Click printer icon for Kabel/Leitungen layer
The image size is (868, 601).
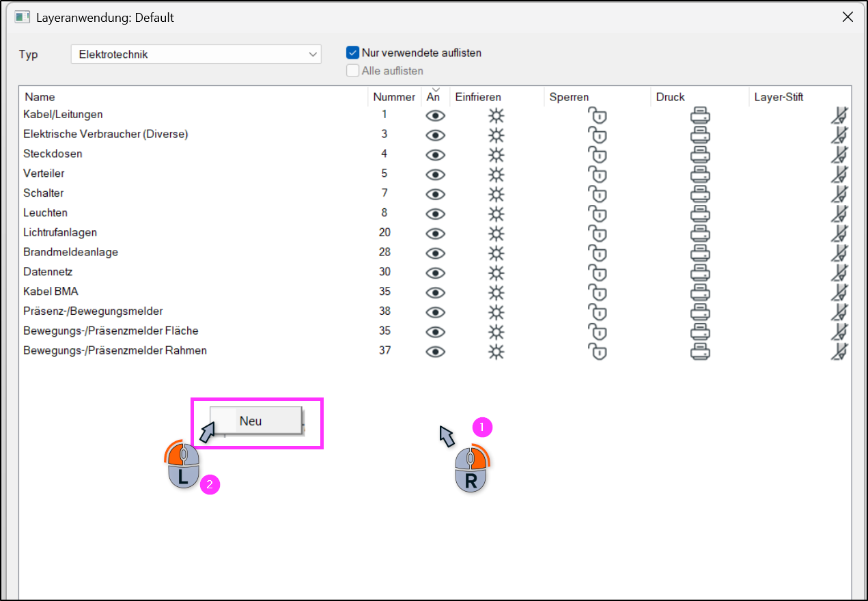pyautogui.click(x=700, y=115)
